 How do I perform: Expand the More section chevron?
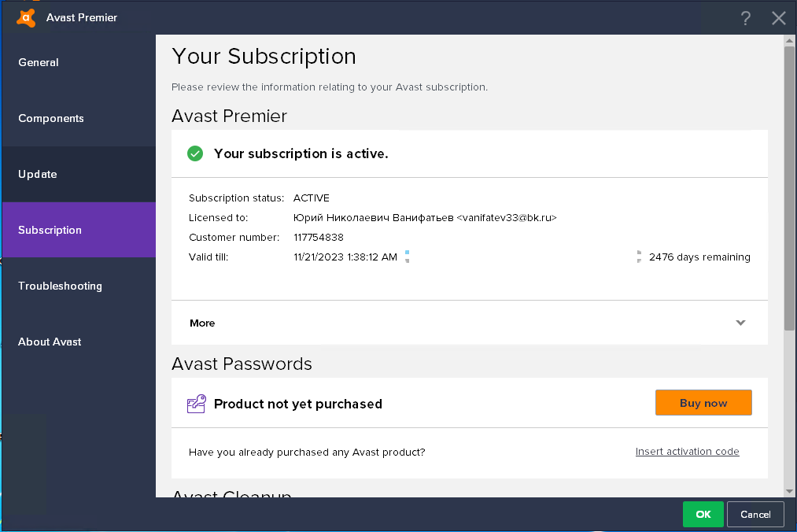(740, 323)
